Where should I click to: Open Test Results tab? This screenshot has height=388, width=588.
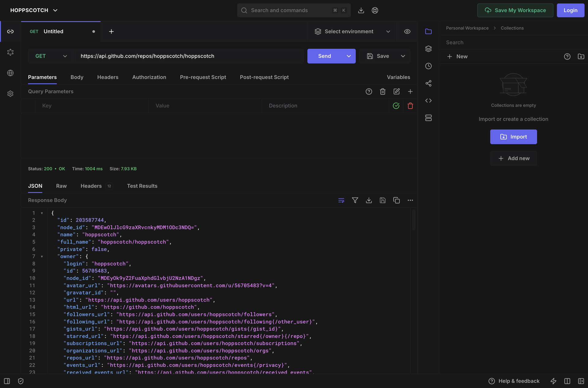[142, 186]
